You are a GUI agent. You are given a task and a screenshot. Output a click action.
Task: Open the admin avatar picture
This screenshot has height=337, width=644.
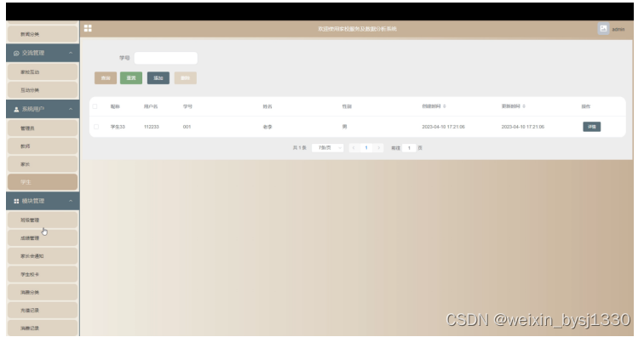coord(603,28)
